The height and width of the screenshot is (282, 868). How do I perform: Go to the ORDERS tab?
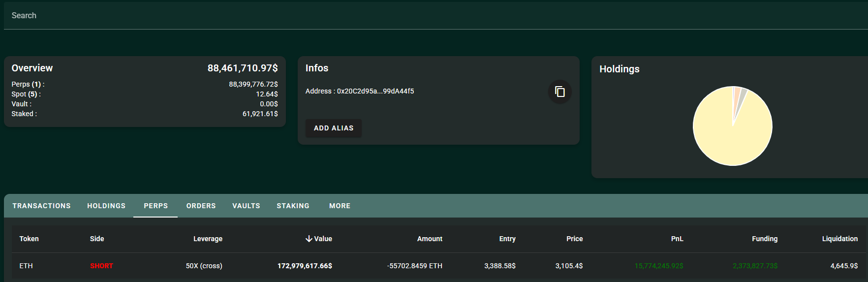click(x=201, y=206)
